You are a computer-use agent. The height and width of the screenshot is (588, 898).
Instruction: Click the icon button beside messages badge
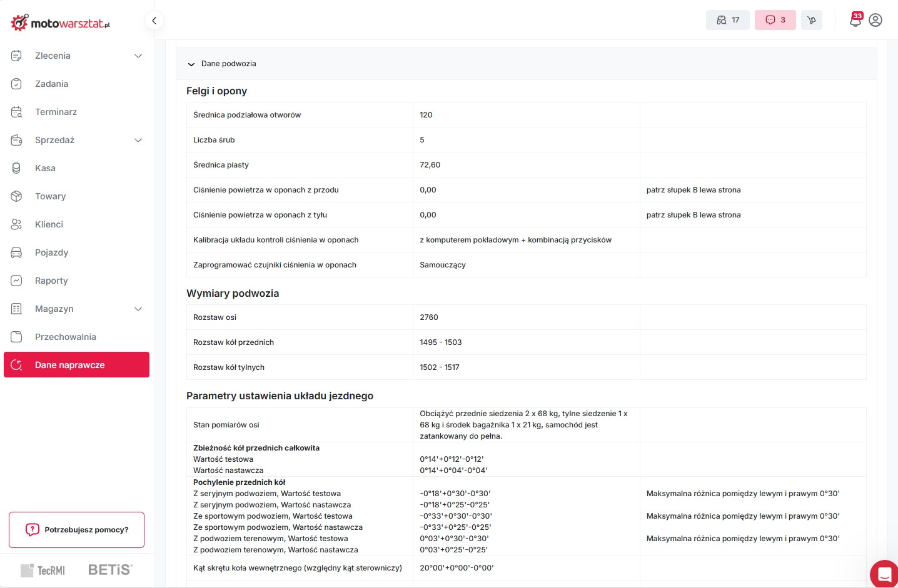point(812,20)
